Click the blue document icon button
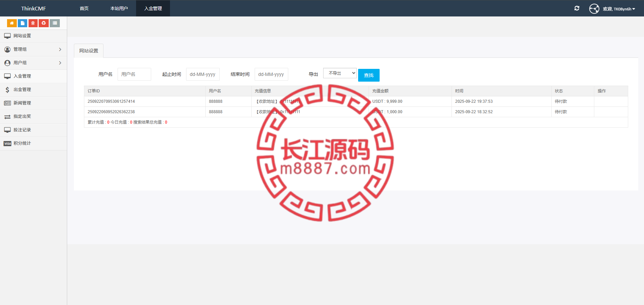This screenshot has width=644, height=305. tap(23, 23)
